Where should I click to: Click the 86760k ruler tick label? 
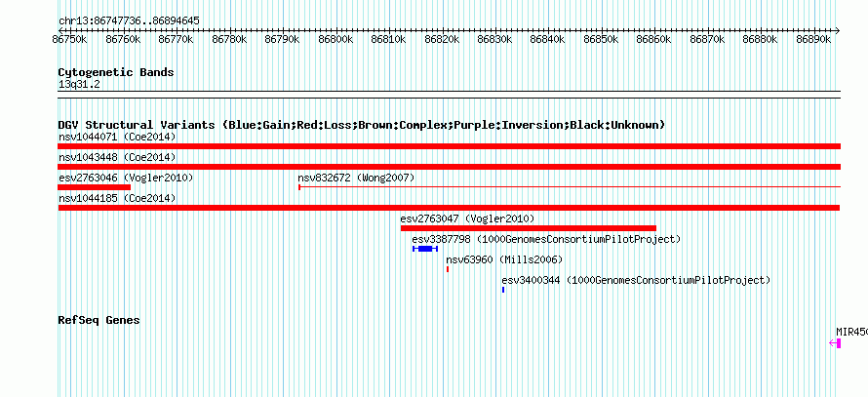tap(123, 39)
